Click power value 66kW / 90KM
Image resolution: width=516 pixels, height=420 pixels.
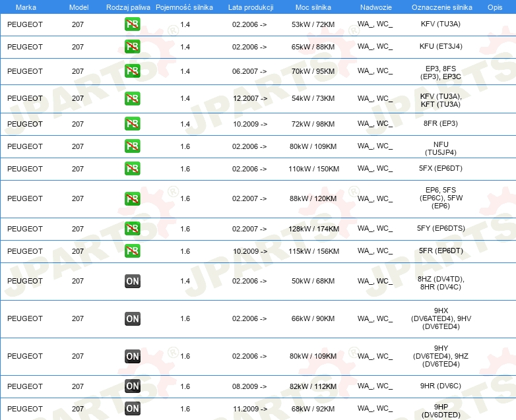click(313, 318)
